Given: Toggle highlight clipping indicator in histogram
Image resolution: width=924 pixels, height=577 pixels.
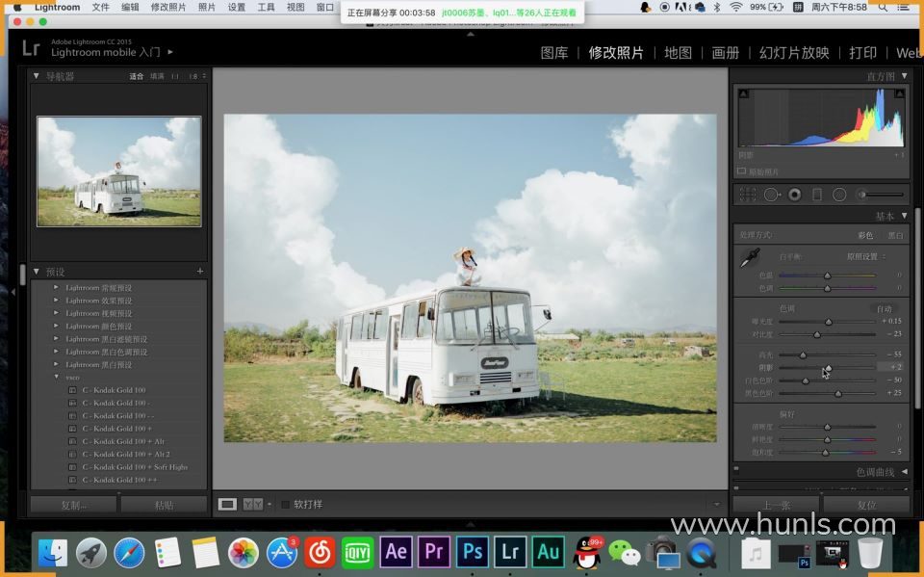Looking at the screenshot, I should pyautogui.click(x=899, y=93).
